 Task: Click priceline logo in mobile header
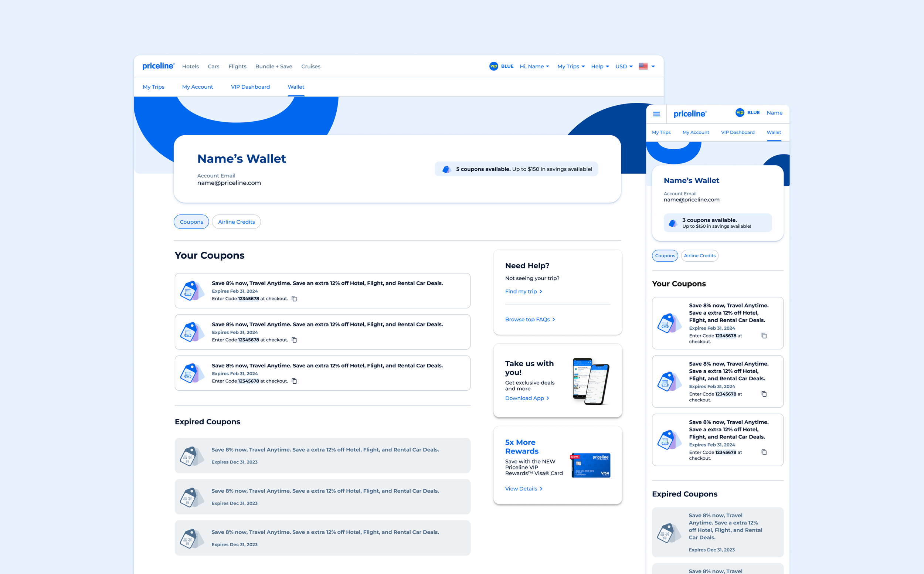(690, 113)
